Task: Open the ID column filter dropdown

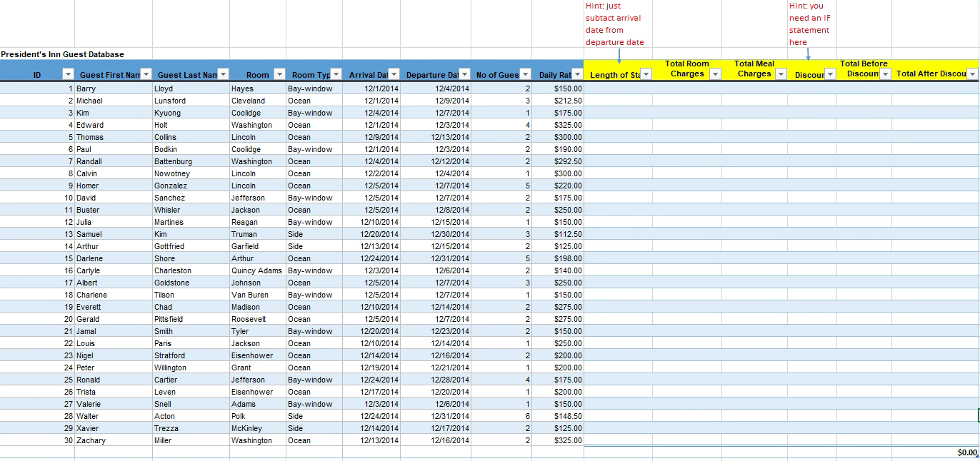Action: [x=68, y=74]
